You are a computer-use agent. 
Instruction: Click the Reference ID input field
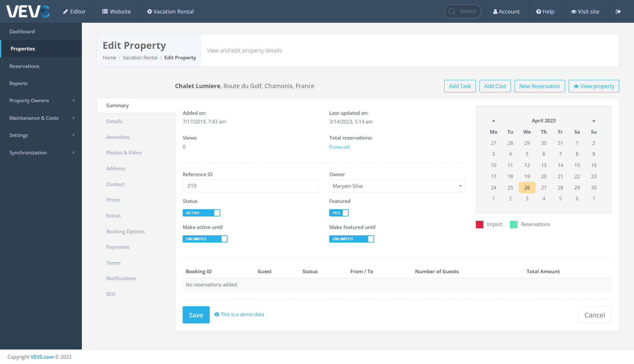pyautogui.click(x=250, y=186)
